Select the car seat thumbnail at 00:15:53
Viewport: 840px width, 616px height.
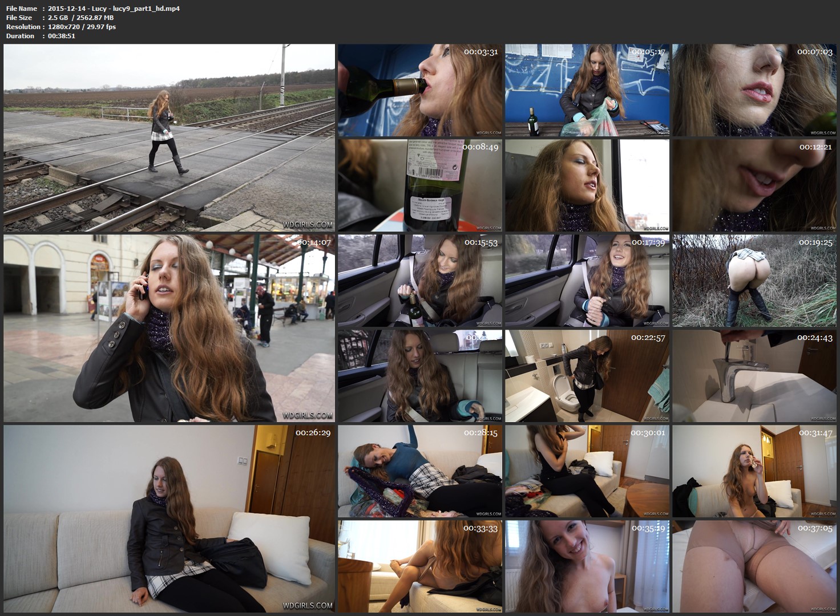tap(419, 280)
